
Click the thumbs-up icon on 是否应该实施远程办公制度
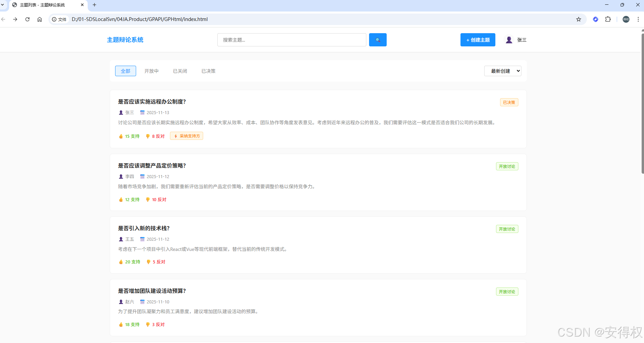(x=121, y=136)
